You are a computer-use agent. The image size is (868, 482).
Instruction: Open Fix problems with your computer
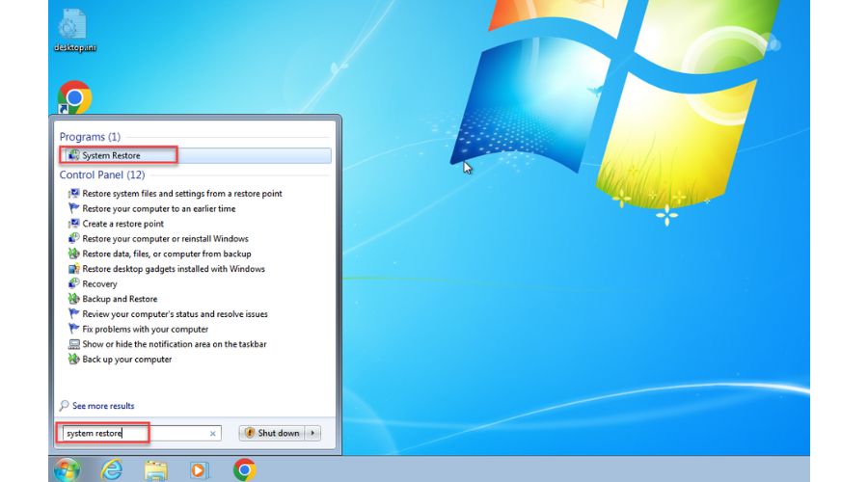(x=145, y=329)
